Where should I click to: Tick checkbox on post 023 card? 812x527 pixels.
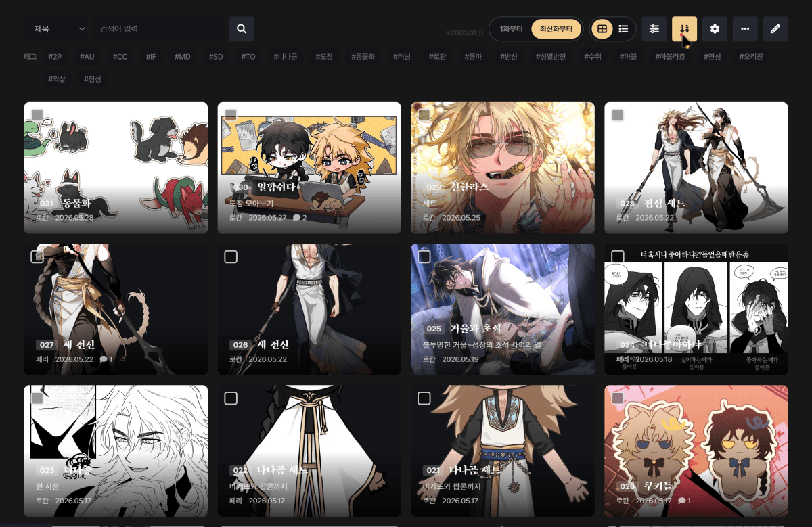[x=37, y=398]
